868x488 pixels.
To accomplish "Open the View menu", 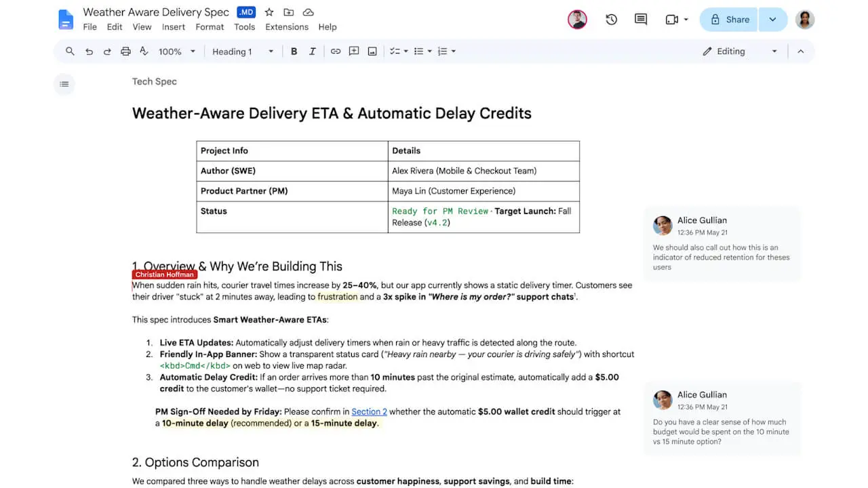I will point(142,27).
